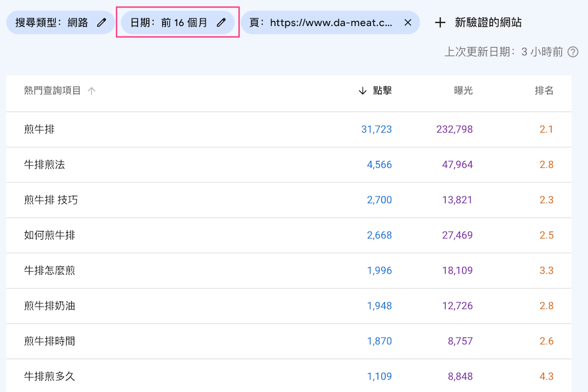Sort table by 曝光 column
This screenshot has width=588, height=392.
463,91
